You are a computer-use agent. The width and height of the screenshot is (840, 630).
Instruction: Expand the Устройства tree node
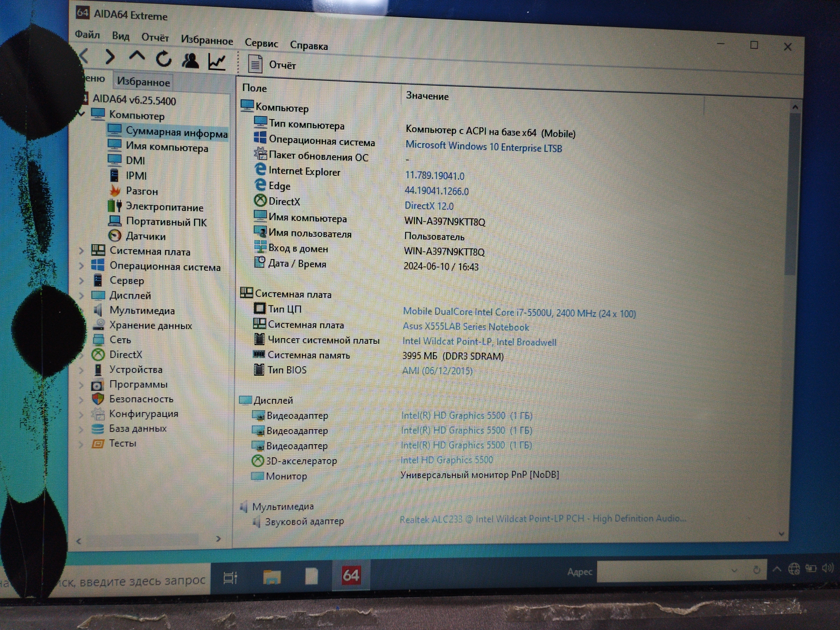tap(81, 370)
